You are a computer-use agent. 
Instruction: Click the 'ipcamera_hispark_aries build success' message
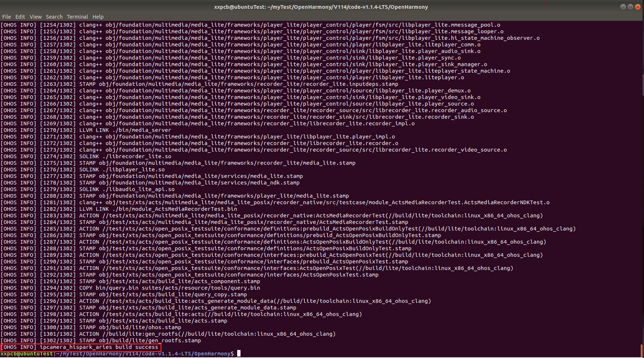point(99,347)
